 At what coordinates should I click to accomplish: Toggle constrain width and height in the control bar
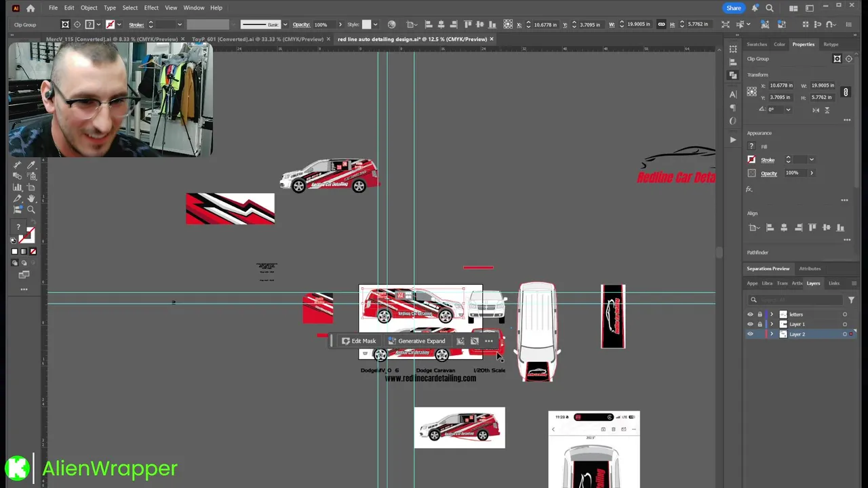661,24
